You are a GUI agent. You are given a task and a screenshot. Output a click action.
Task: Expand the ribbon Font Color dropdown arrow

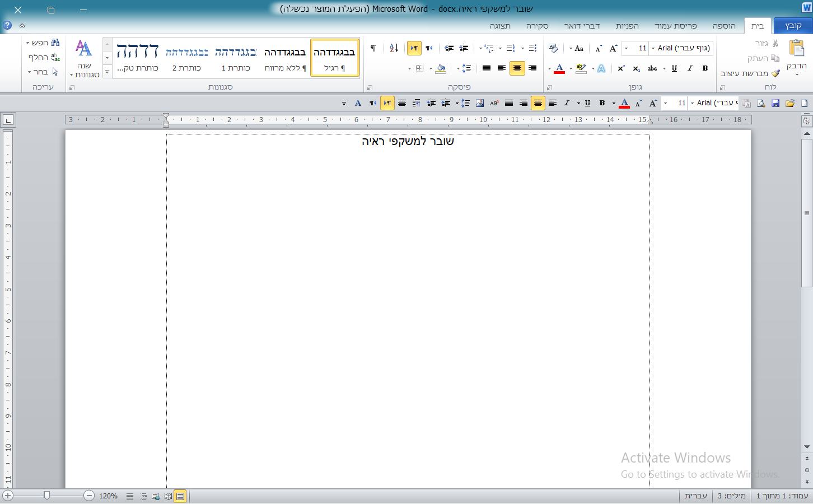(549, 68)
